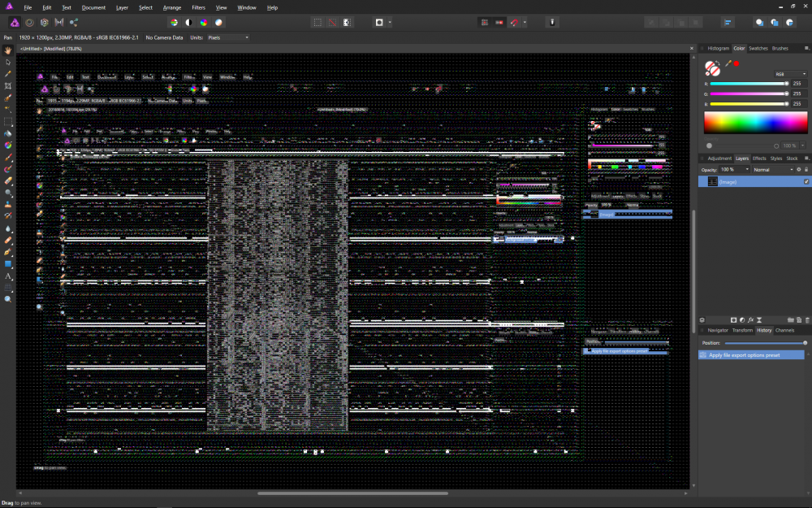The image size is (812, 508).
Task: Select the Apply file export options preset history entry
Action: coord(749,354)
